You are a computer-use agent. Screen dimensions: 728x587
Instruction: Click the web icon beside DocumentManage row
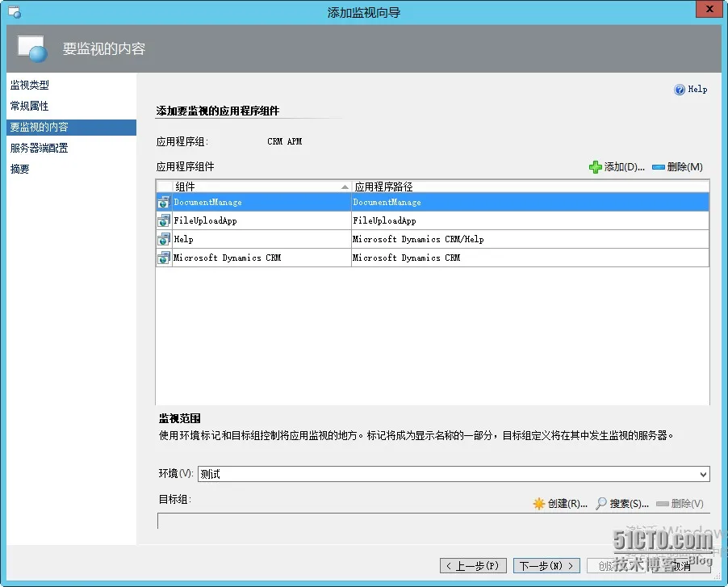tap(163, 203)
